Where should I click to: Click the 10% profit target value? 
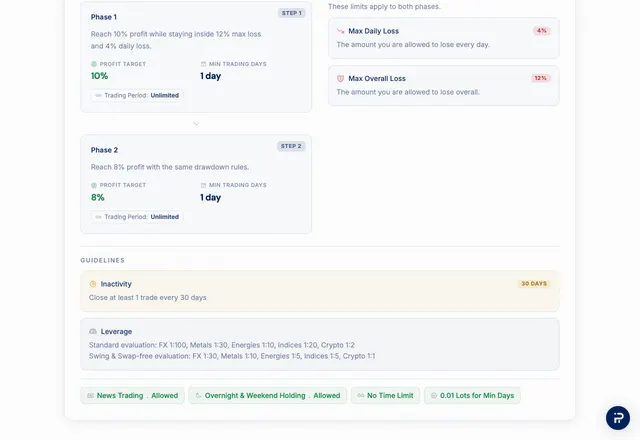pos(100,76)
